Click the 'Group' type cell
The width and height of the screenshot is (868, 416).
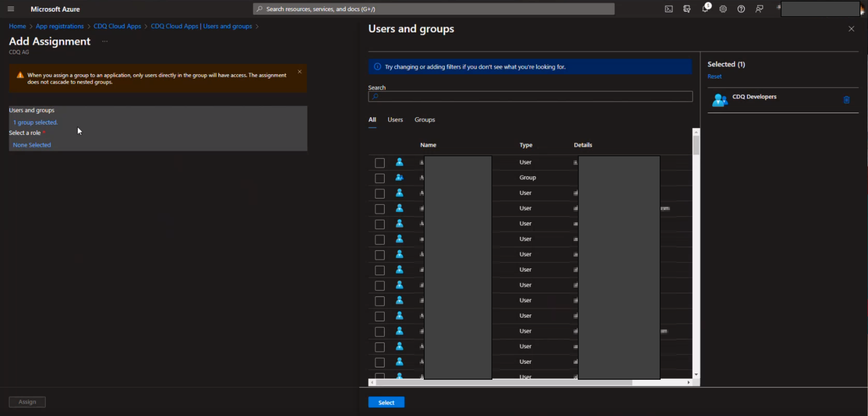527,177
